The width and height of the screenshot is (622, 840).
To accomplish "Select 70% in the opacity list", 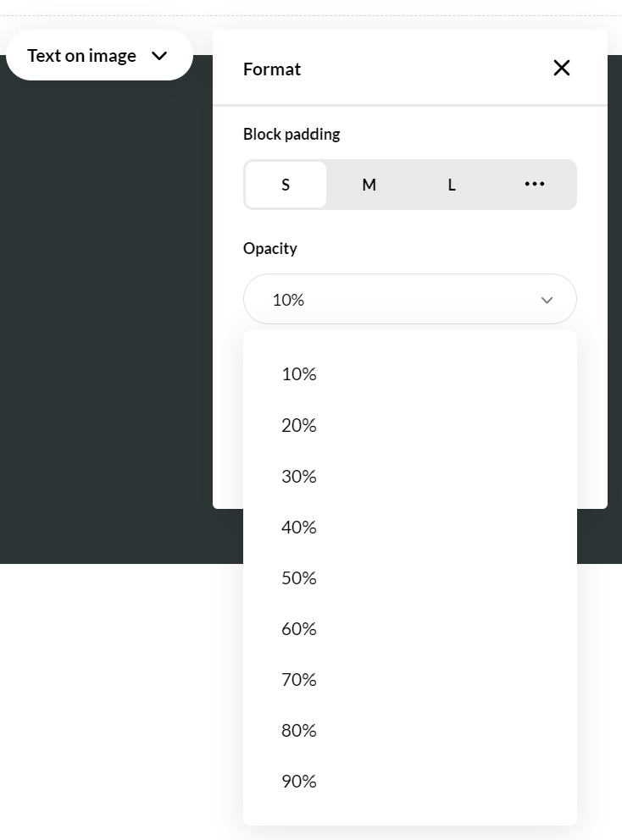I will pyautogui.click(x=299, y=680).
